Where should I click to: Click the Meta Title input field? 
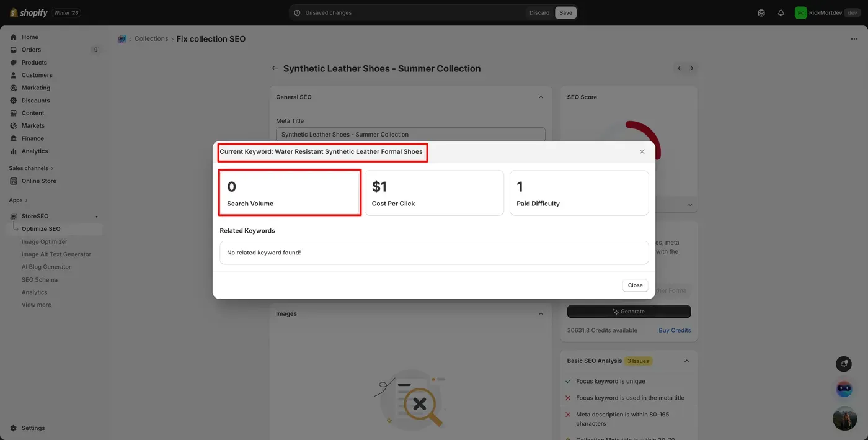click(x=410, y=134)
